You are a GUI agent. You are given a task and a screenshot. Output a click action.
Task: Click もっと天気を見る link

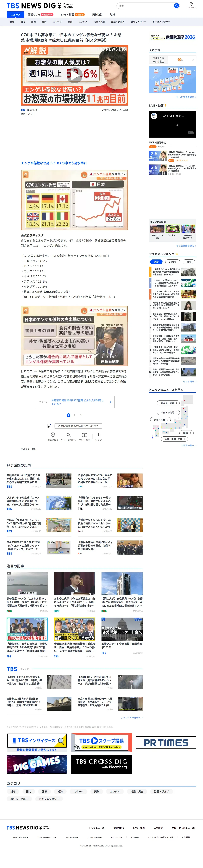pyautogui.click(x=186, y=97)
